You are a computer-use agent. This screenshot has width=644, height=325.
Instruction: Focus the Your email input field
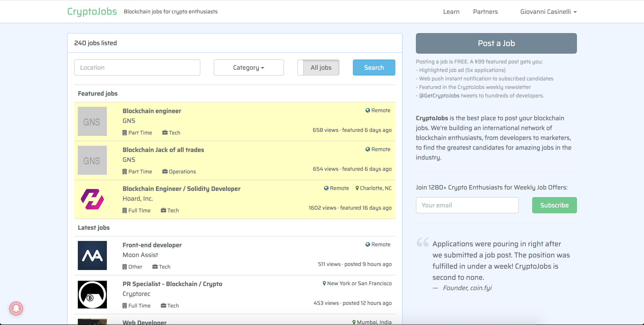467,205
